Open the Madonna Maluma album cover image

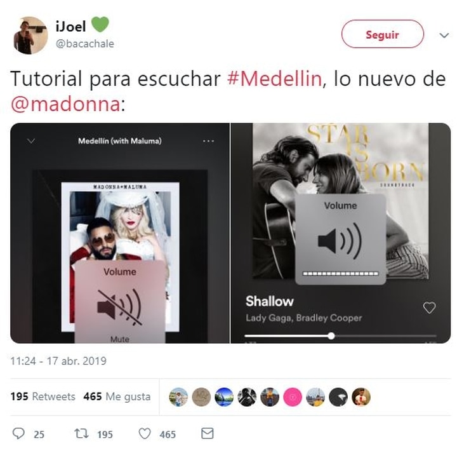pyautogui.click(x=120, y=257)
